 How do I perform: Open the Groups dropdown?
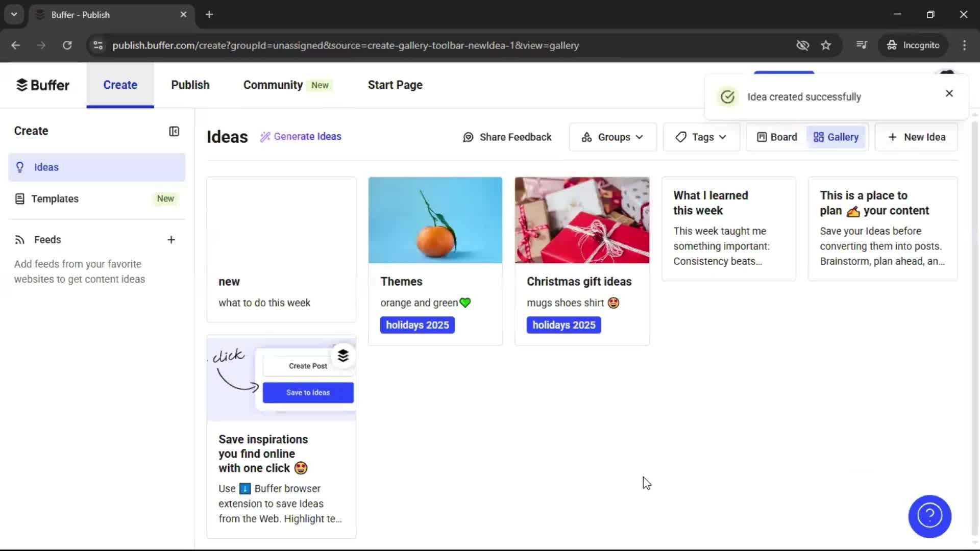tap(612, 137)
